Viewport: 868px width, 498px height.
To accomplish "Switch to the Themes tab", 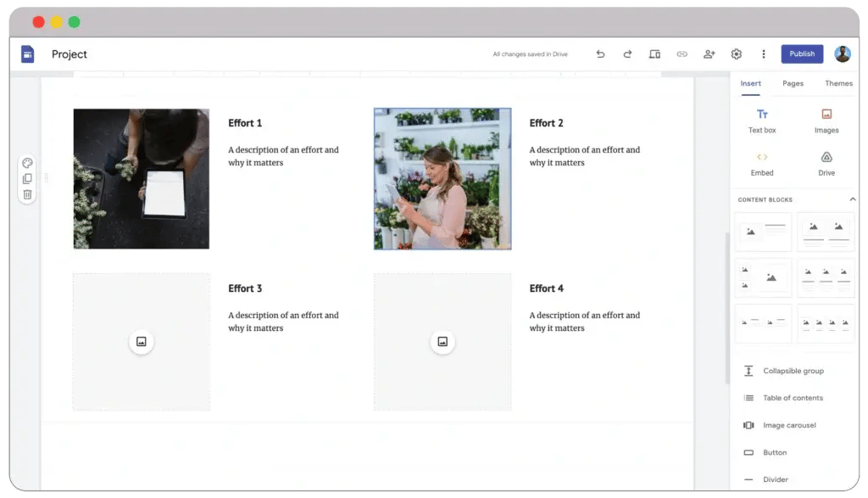I will [x=838, y=83].
